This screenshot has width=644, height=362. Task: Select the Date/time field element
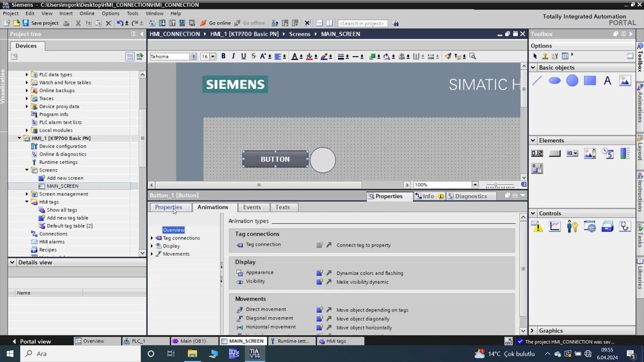point(607,153)
